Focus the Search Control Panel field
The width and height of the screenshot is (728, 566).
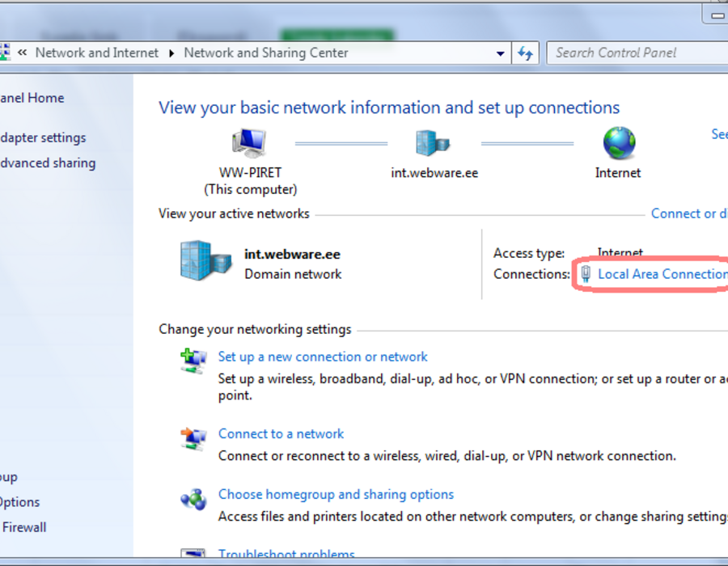click(637, 53)
